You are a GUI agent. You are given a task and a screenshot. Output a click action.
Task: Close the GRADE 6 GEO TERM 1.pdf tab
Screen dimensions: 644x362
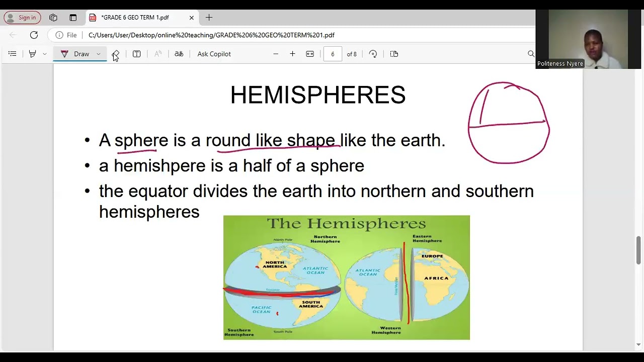pyautogui.click(x=192, y=18)
